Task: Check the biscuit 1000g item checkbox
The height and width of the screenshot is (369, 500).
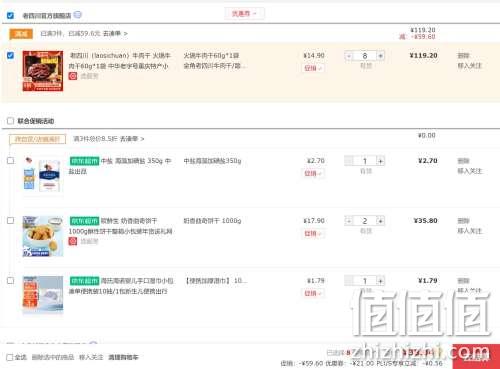Action: click(x=10, y=221)
